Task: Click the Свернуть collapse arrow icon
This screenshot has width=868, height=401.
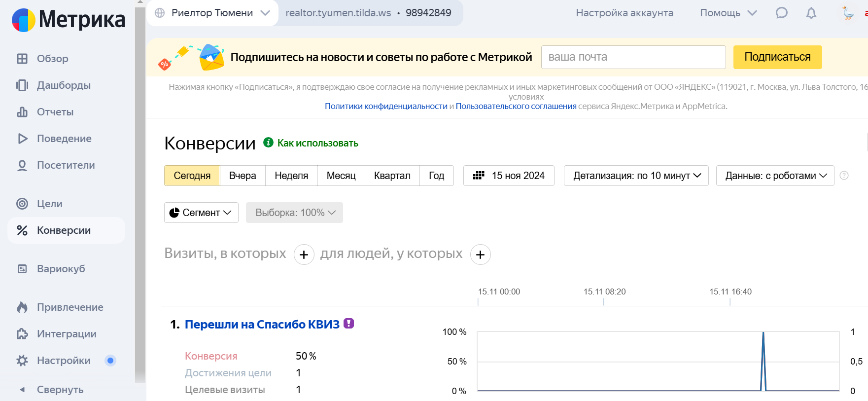Action: pyautogui.click(x=22, y=390)
